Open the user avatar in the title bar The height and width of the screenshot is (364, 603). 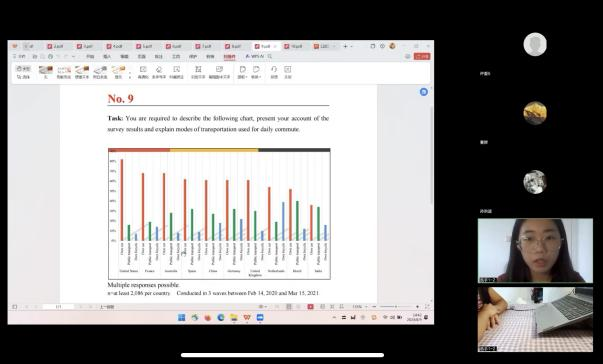click(x=392, y=46)
